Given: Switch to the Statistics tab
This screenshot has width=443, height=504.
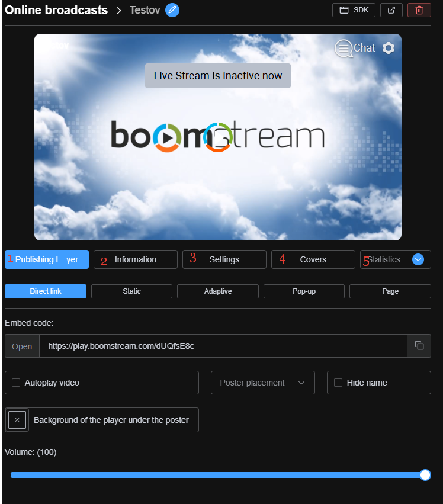Looking at the screenshot, I should pos(384,259).
